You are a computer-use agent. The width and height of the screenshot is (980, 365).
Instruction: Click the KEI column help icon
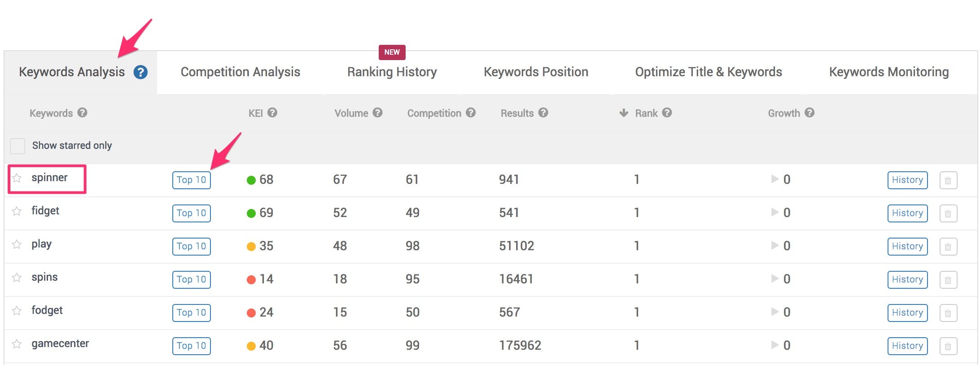(272, 113)
